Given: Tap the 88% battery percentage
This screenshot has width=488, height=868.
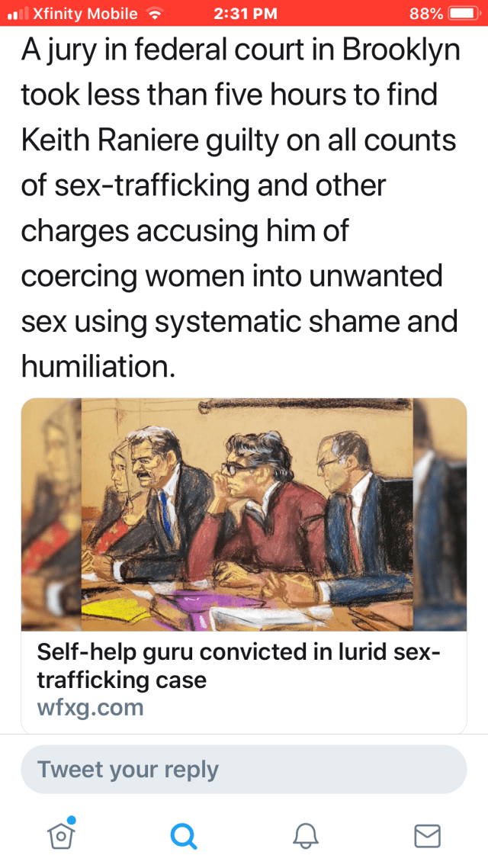Looking at the screenshot, I should [426, 14].
